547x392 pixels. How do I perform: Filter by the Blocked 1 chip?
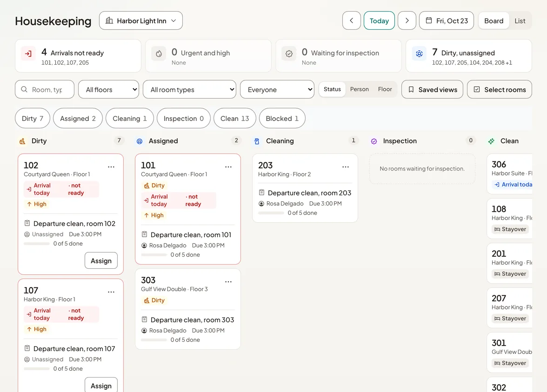pyautogui.click(x=282, y=119)
